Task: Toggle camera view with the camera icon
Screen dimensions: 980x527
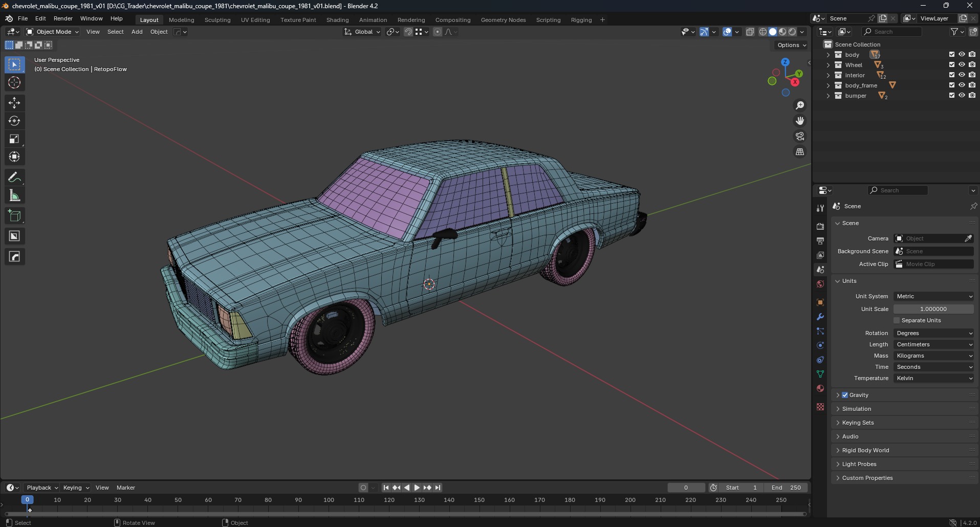Action: [800, 136]
